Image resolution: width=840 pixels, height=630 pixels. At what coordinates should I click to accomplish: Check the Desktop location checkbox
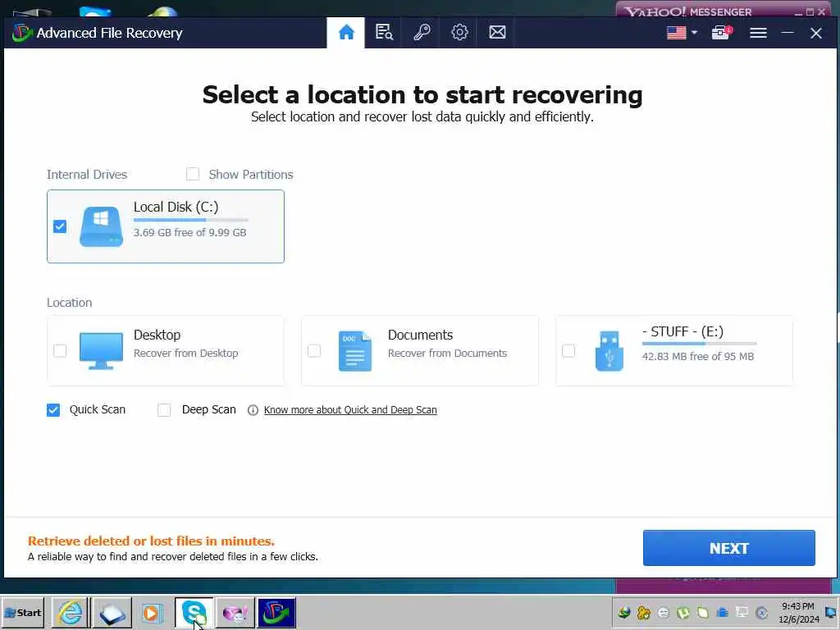coord(60,351)
